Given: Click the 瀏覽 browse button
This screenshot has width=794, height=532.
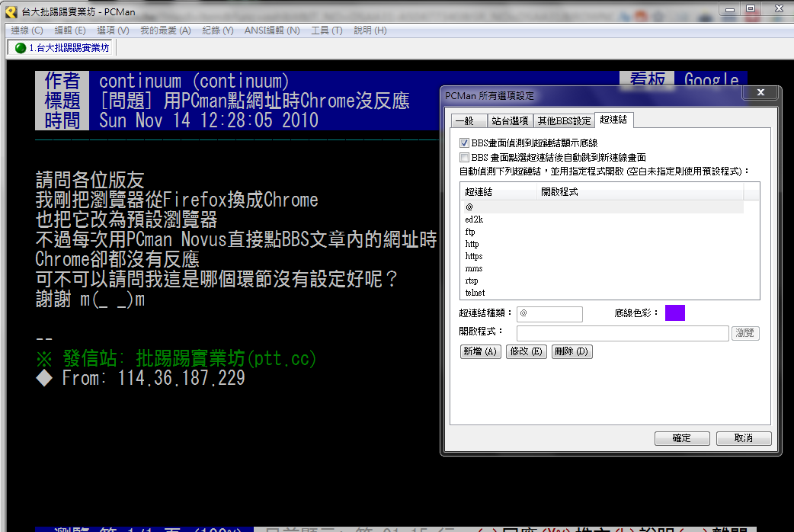Looking at the screenshot, I should click(745, 333).
